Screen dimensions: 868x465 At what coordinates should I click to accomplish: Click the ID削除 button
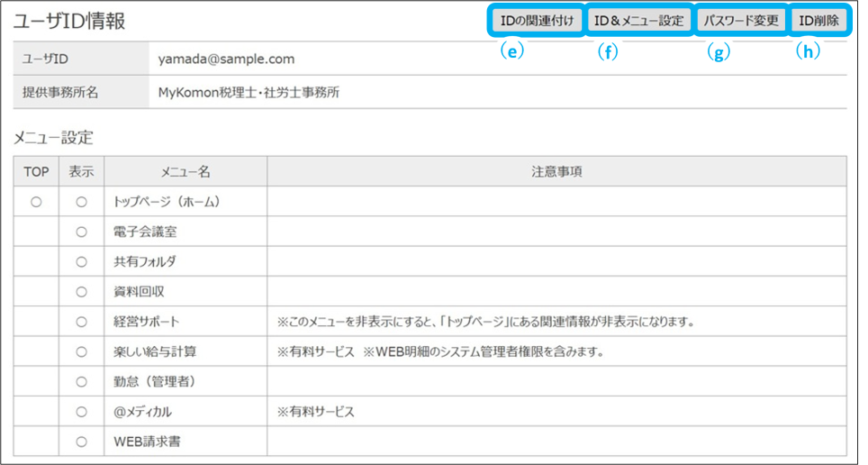818,21
